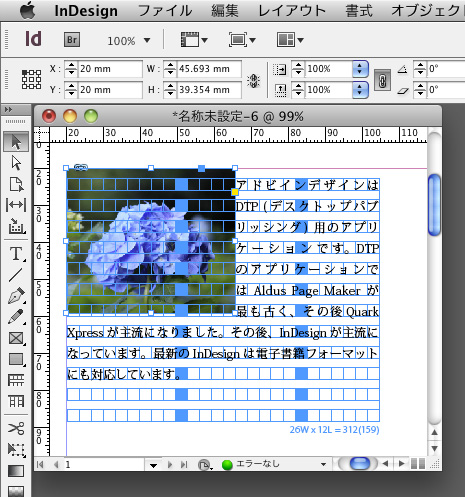
Task: Open the scale Y percentage dropdown
Action: [x=360, y=90]
